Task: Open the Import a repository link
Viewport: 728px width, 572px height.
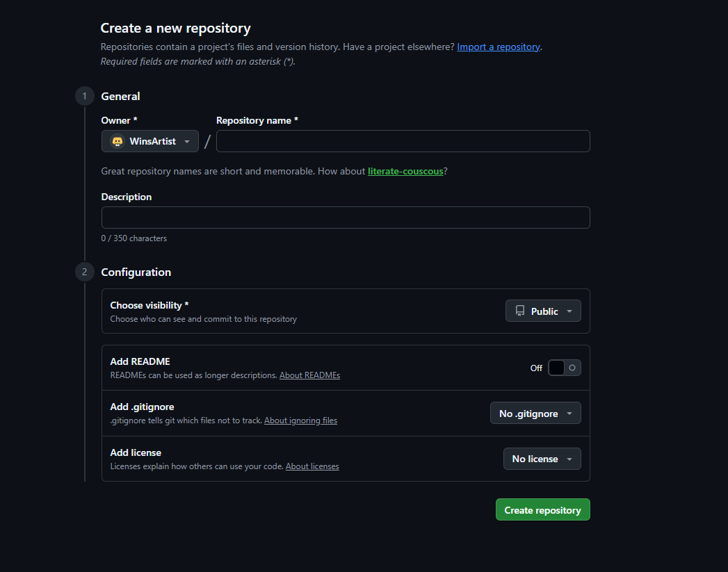Action: tap(498, 47)
